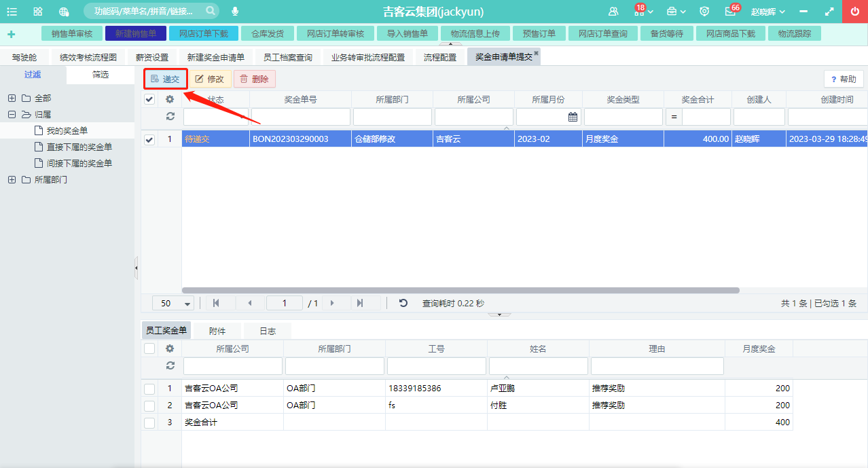Image resolution: width=868 pixels, height=468 pixels.
Task: Click the 递交 submit button
Action: pos(165,79)
